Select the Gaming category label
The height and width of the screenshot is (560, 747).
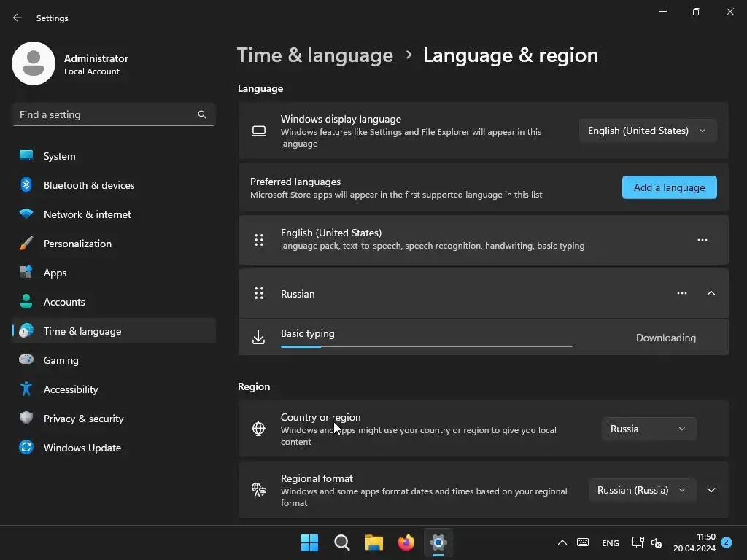pyautogui.click(x=61, y=360)
